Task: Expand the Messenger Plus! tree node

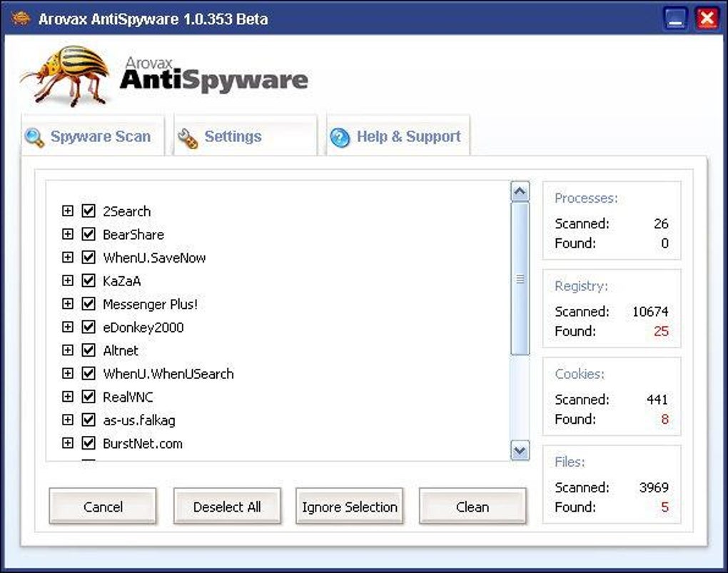Action: [x=68, y=304]
